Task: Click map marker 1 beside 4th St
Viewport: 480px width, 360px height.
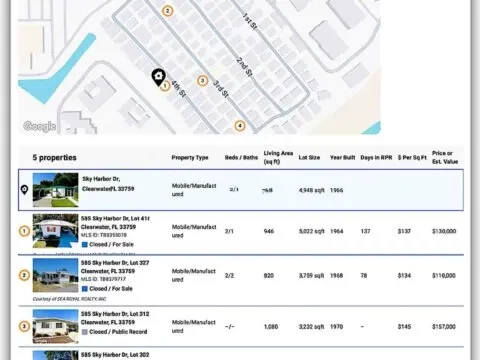Action: [x=165, y=86]
